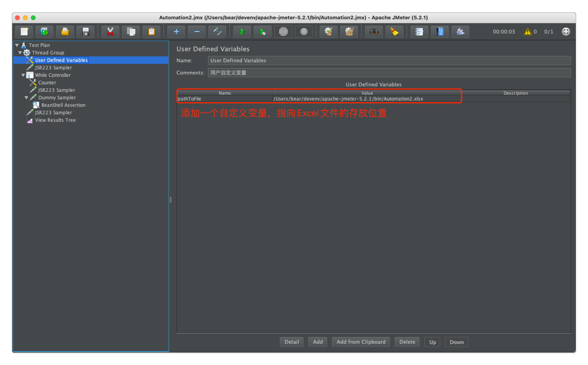
Task: Click the Collapse All minus icon
Action: (197, 32)
